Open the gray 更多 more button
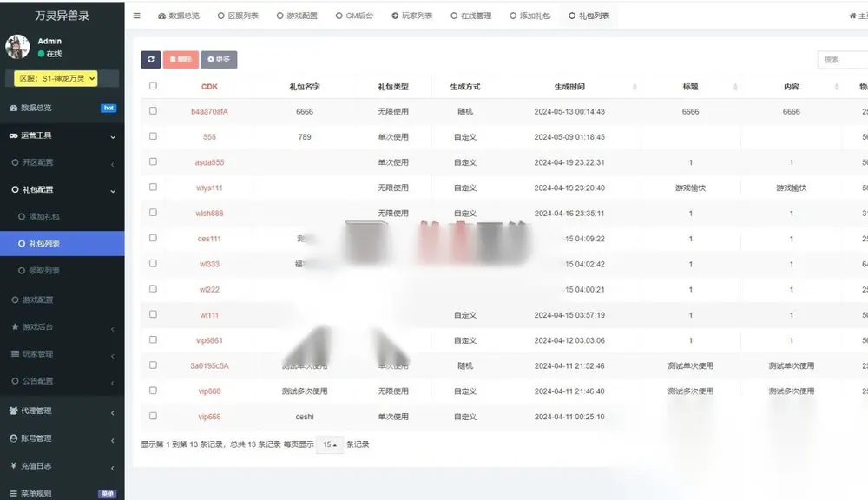The width and height of the screenshot is (868, 500). 219,59
